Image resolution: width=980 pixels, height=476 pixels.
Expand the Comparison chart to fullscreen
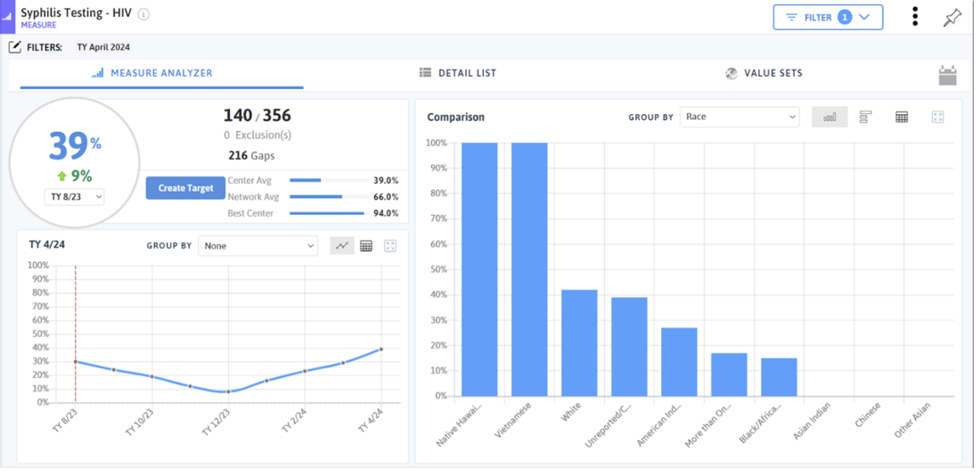937,117
